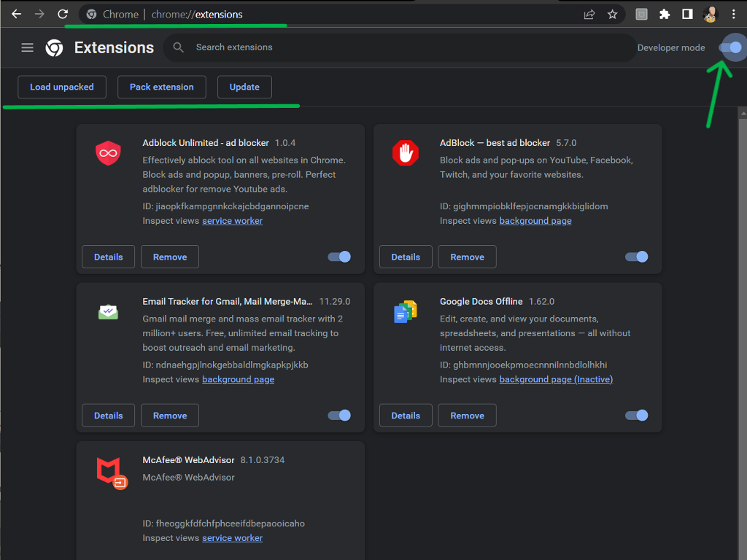Reload the extensions page

tap(63, 15)
